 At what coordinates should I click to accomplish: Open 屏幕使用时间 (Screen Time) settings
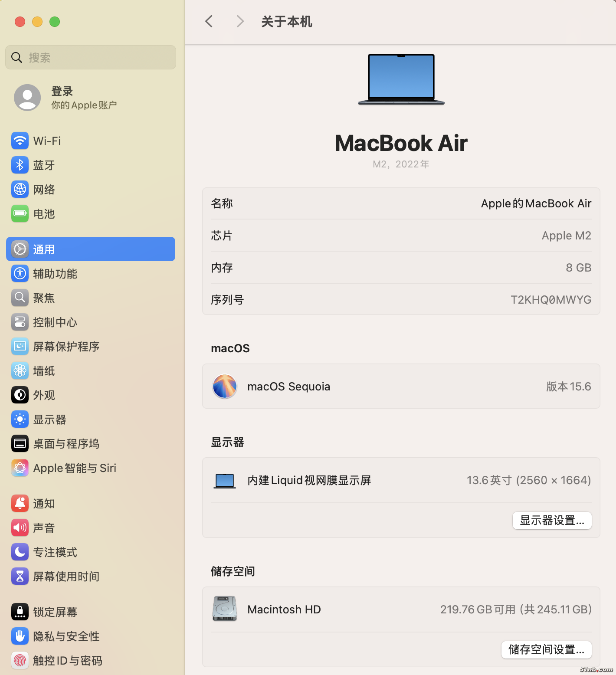91,577
